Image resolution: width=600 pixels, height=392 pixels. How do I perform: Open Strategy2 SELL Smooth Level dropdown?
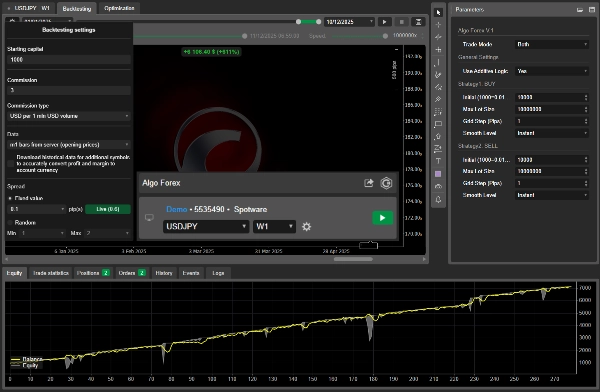pos(552,195)
